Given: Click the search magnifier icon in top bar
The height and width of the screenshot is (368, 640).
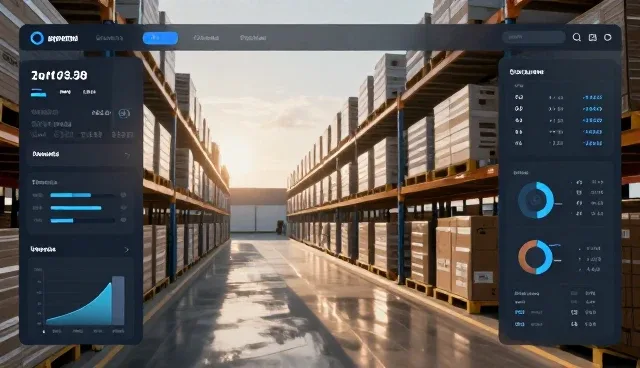Looking at the screenshot, I should coord(576,38).
